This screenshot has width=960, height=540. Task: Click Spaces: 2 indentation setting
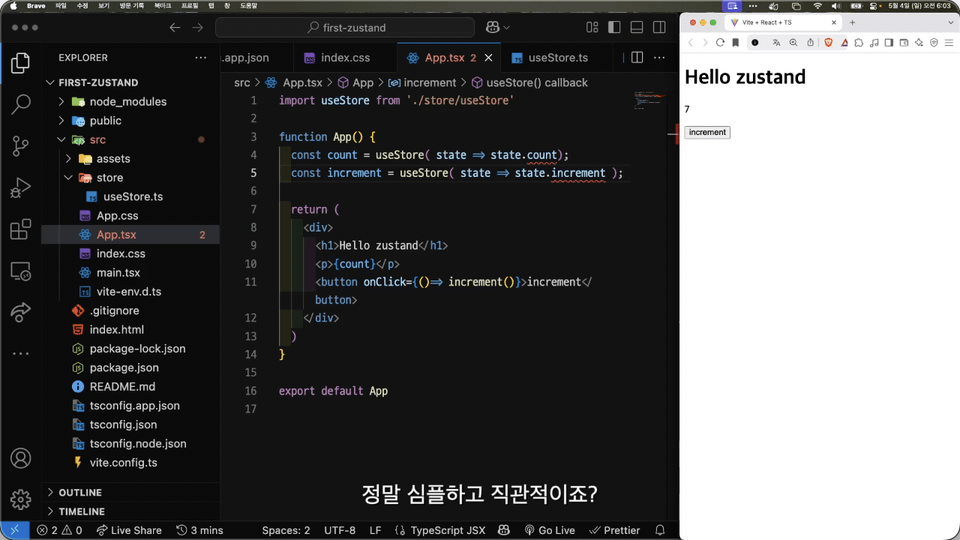[286, 530]
